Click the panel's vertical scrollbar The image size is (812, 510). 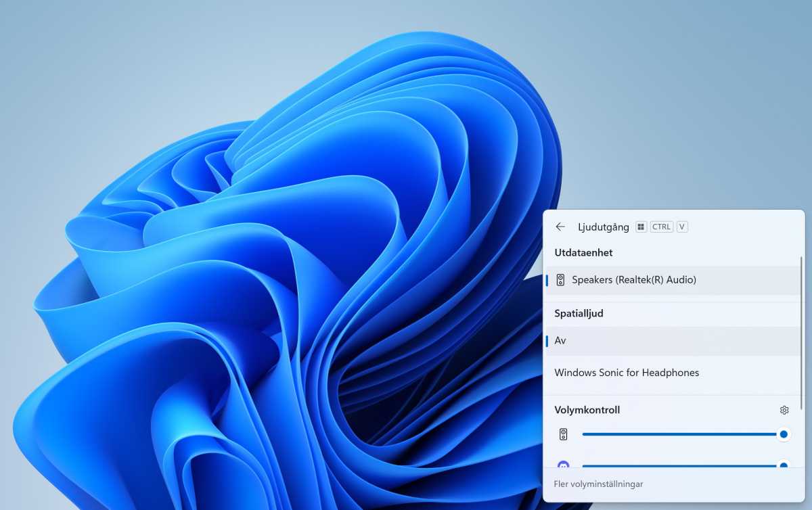pyautogui.click(x=801, y=304)
